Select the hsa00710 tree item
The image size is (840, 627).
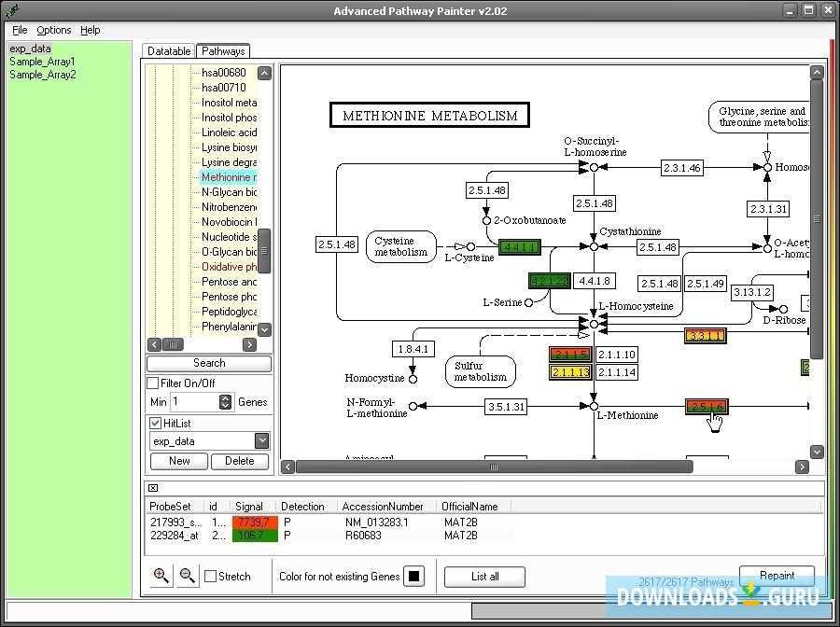(224, 88)
